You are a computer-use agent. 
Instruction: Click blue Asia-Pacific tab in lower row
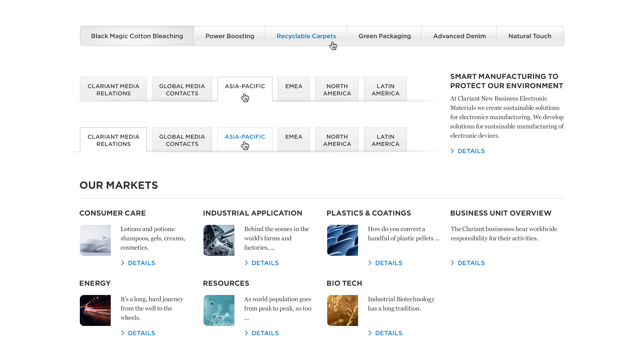click(x=245, y=140)
